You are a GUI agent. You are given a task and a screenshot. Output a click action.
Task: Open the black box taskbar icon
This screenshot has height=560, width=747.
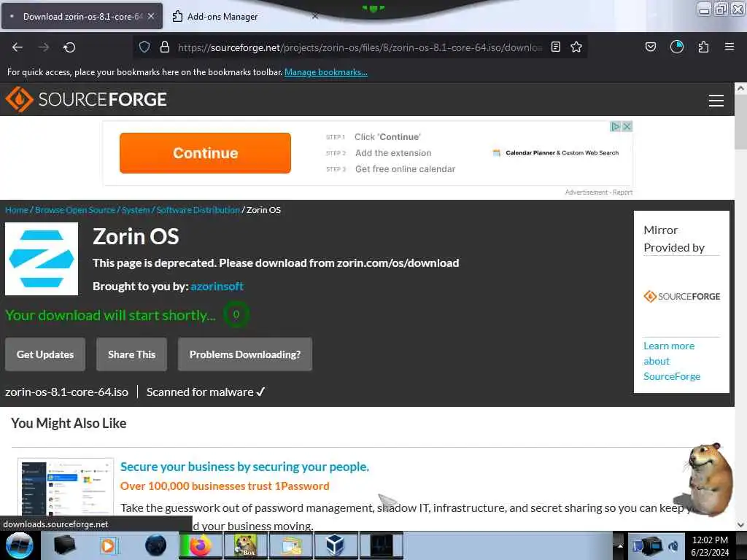coord(65,545)
